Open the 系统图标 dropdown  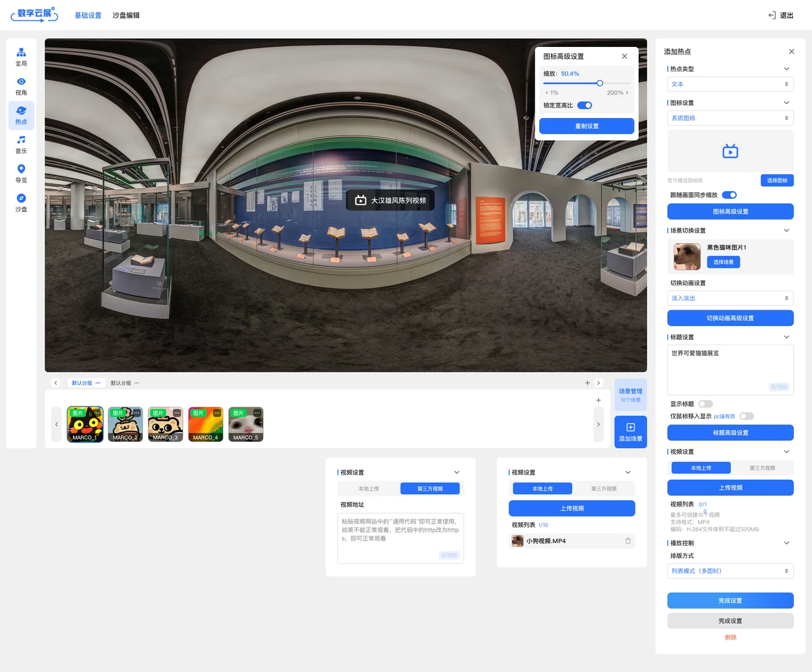click(730, 118)
